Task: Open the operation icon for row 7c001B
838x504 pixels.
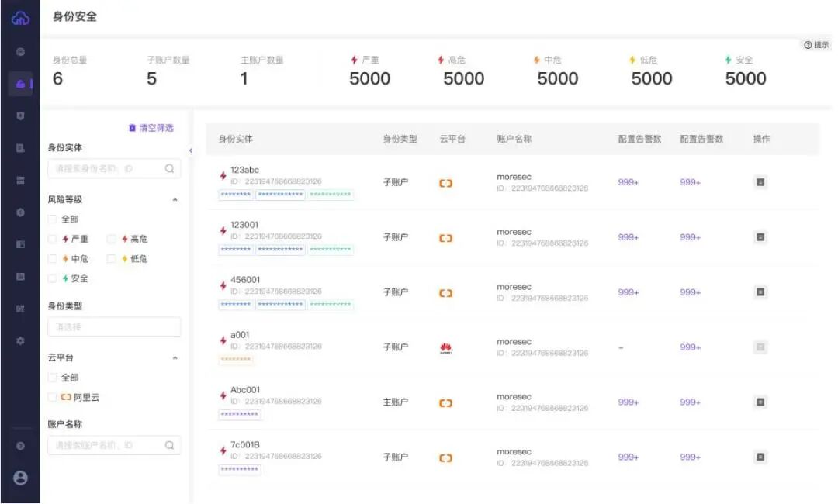Action: point(760,457)
